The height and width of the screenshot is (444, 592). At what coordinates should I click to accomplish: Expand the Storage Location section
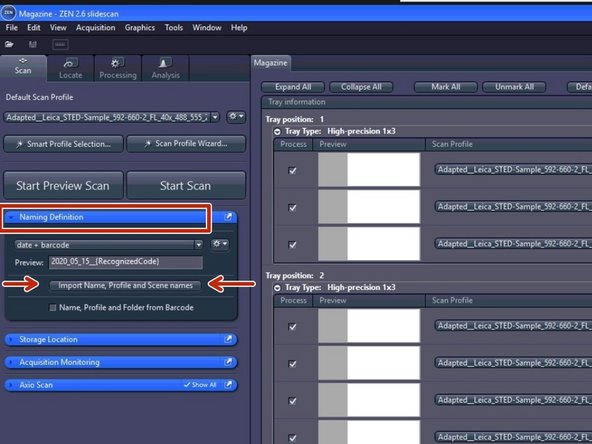[x=11, y=339]
